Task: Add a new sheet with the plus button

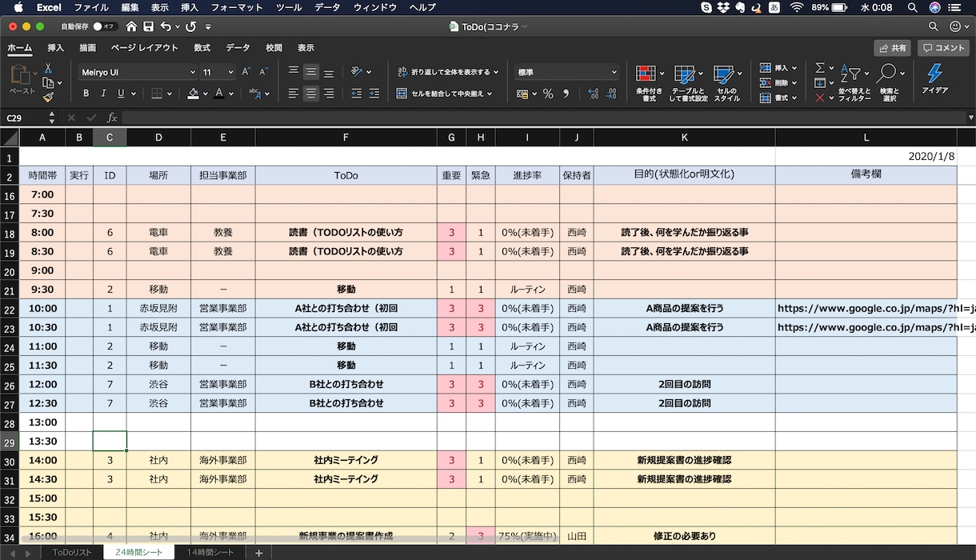Action: [258, 553]
